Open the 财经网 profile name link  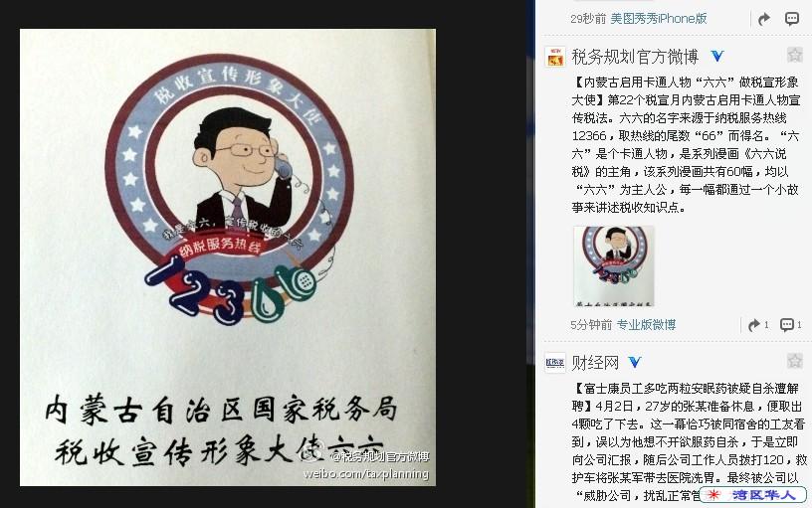tap(595, 363)
